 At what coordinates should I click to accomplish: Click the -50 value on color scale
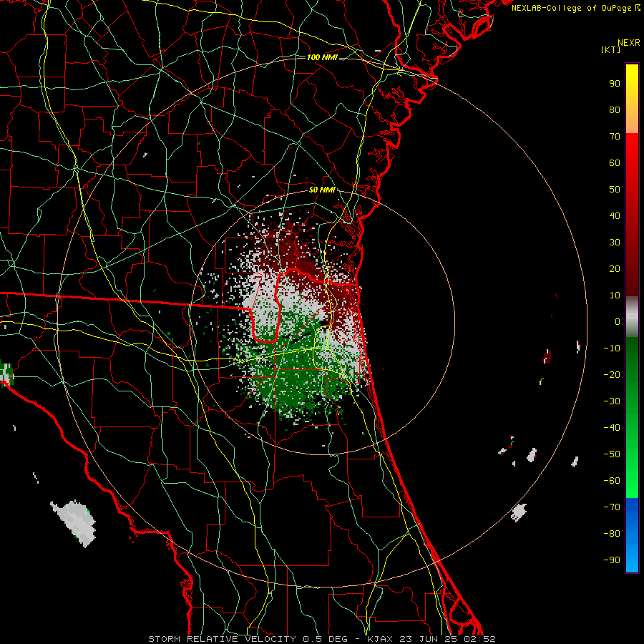(x=612, y=454)
